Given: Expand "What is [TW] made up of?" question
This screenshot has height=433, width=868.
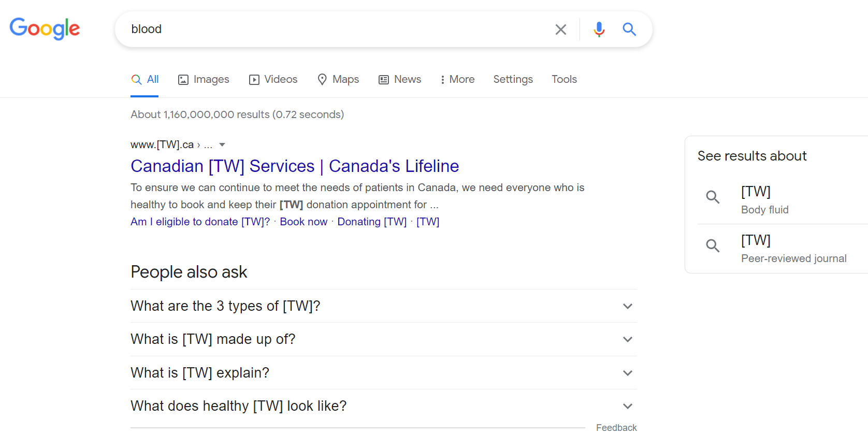Looking at the screenshot, I should [384, 339].
